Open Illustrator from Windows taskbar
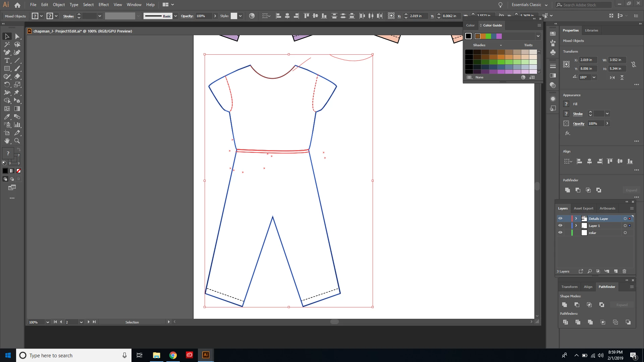This screenshot has width=644, height=362. (206, 355)
